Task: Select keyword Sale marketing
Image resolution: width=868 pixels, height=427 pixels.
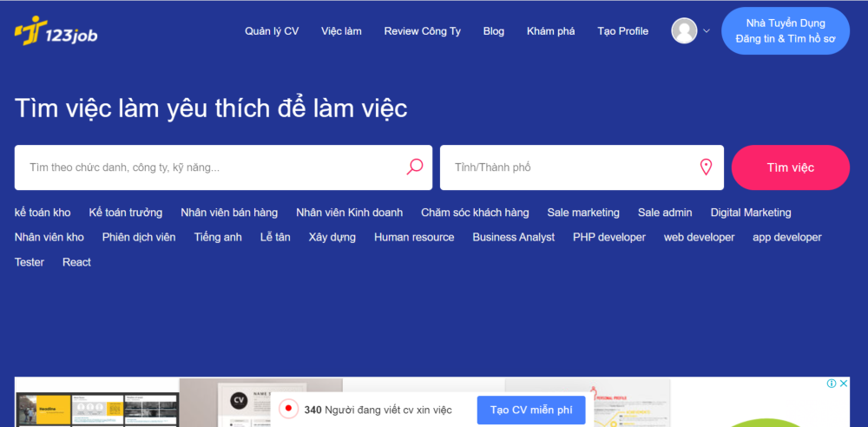Action: (583, 213)
